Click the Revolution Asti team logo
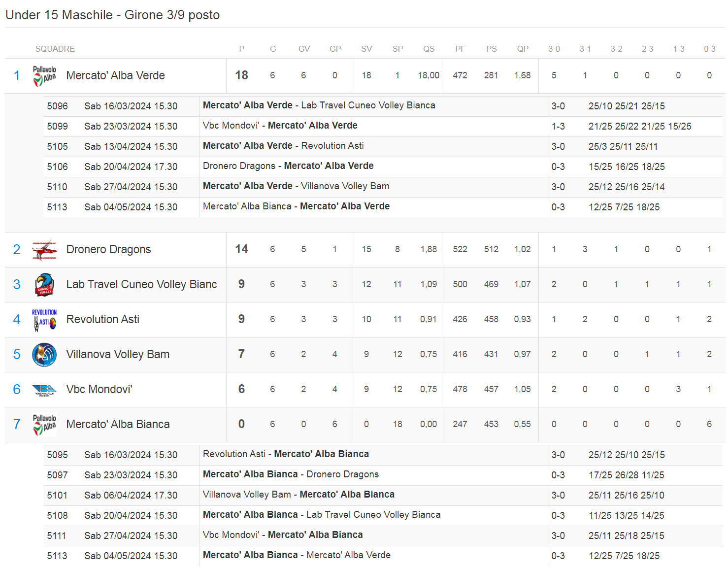This screenshot has width=728, height=568. tap(44, 320)
